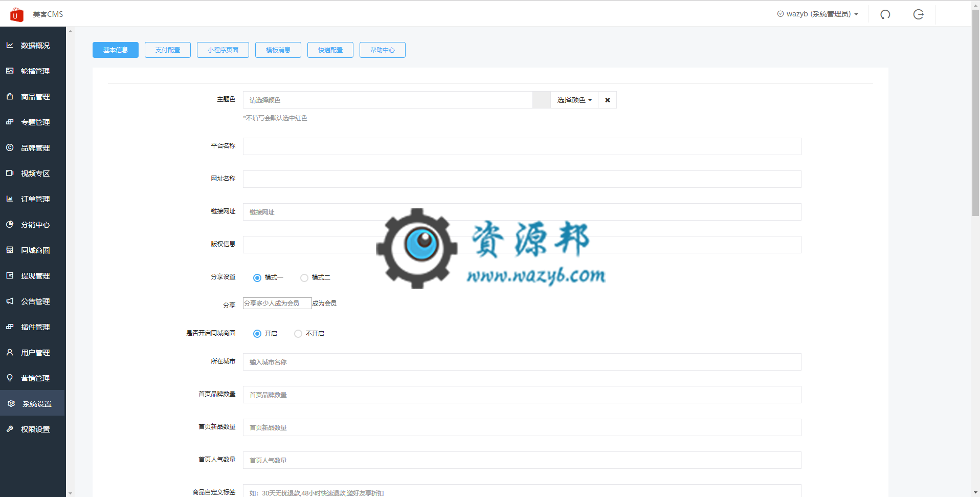Switch to the 基本信息 tab
The image size is (980, 497).
[x=116, y=50]
